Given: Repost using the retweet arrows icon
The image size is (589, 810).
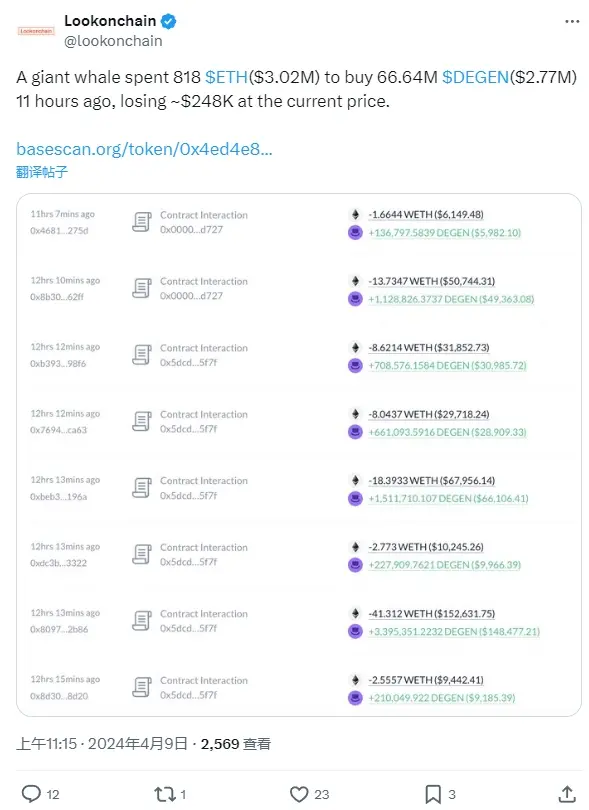Looking at the screenshot, I should click(x=165, y=794).
